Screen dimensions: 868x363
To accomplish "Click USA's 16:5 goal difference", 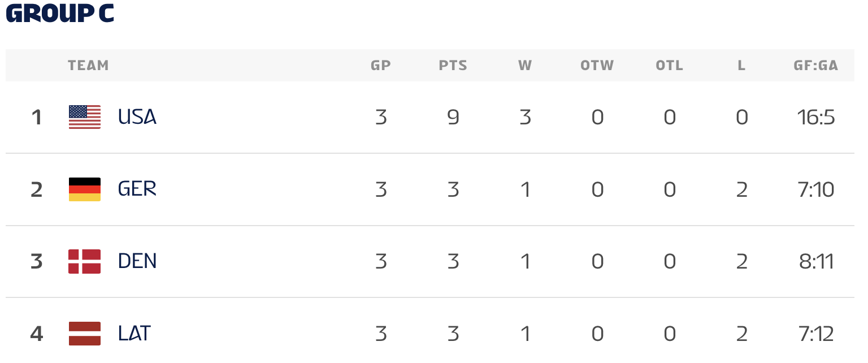I will (816, 117).
